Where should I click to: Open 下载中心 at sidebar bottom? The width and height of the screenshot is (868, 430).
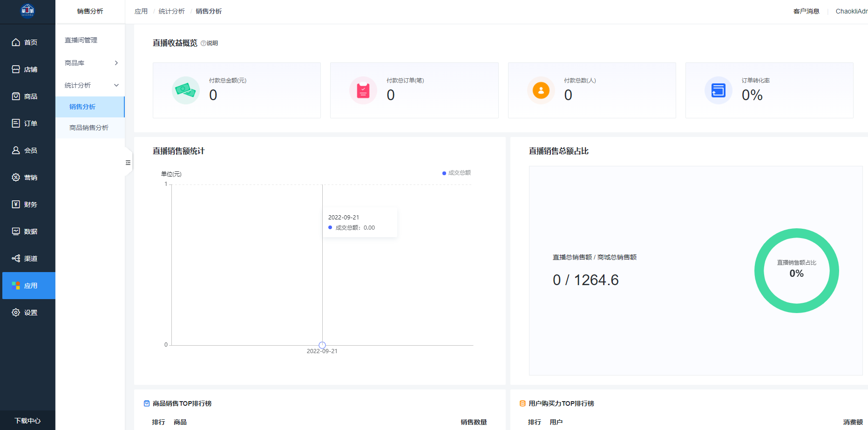pos(27,421)
